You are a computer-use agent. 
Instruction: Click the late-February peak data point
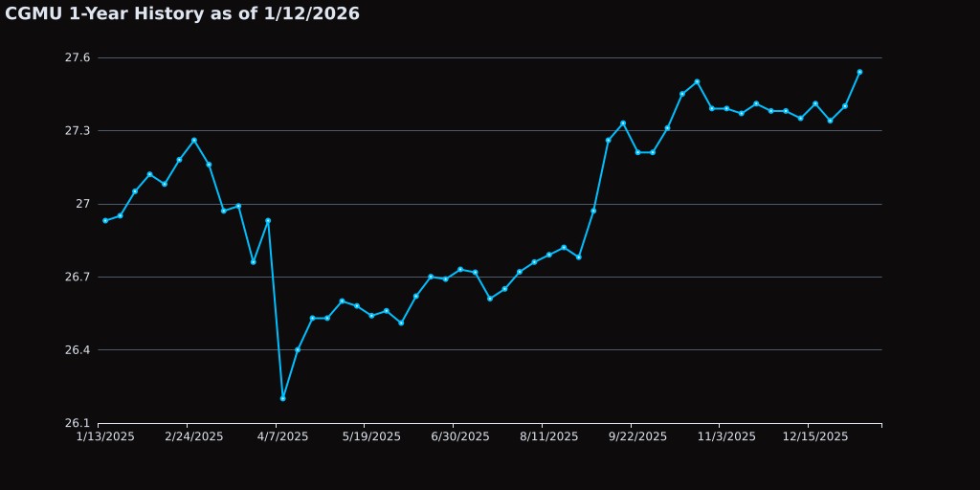(x=194, y=140)
